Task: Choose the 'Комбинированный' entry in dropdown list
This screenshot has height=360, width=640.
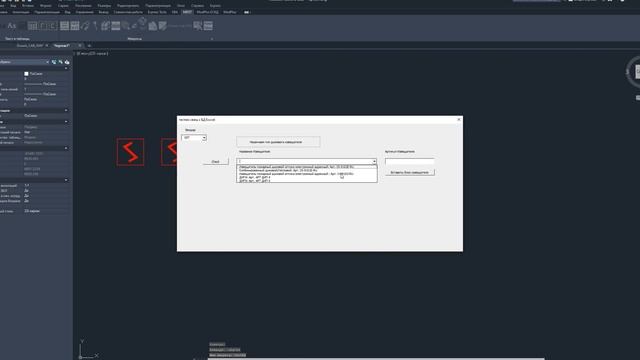Action: pyautogui.click(x=307, y=170)
